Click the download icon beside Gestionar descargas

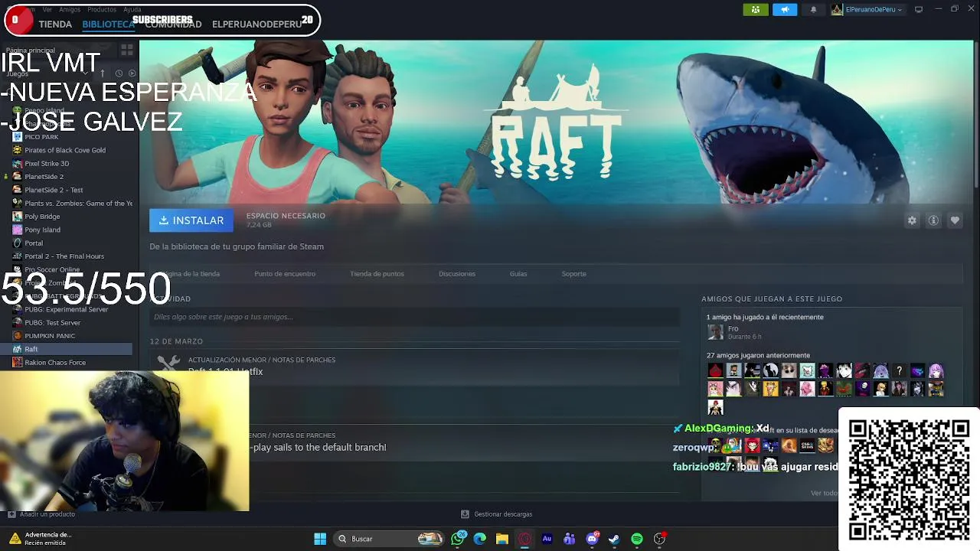coord(465,514)
